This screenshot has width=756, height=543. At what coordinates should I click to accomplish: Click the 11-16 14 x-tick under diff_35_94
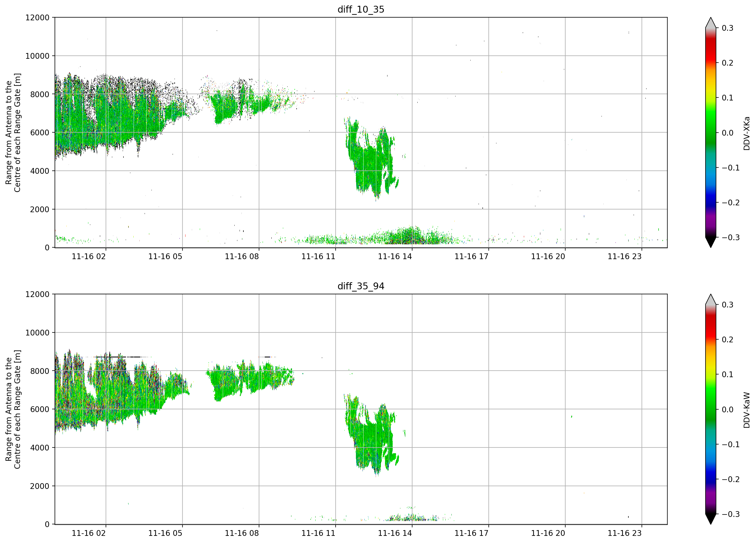point(395,533)
